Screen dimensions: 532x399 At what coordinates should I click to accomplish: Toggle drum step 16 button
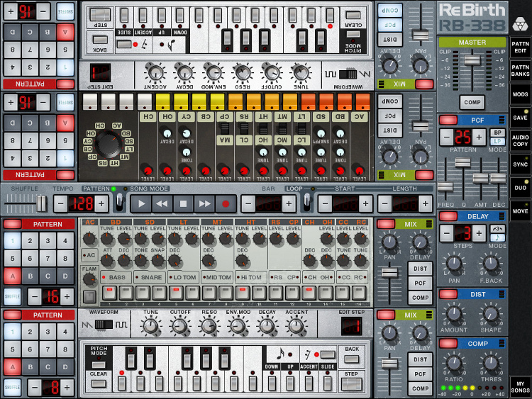coord(359,293)
